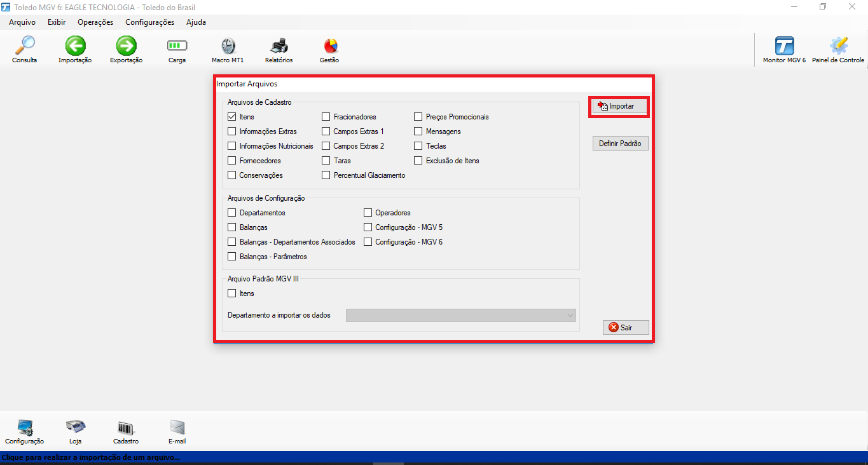The height and width of the screenshot is (465, 868).
Task: Select Campos Extras 2 checkbox
Action: [x=326, y=146]
